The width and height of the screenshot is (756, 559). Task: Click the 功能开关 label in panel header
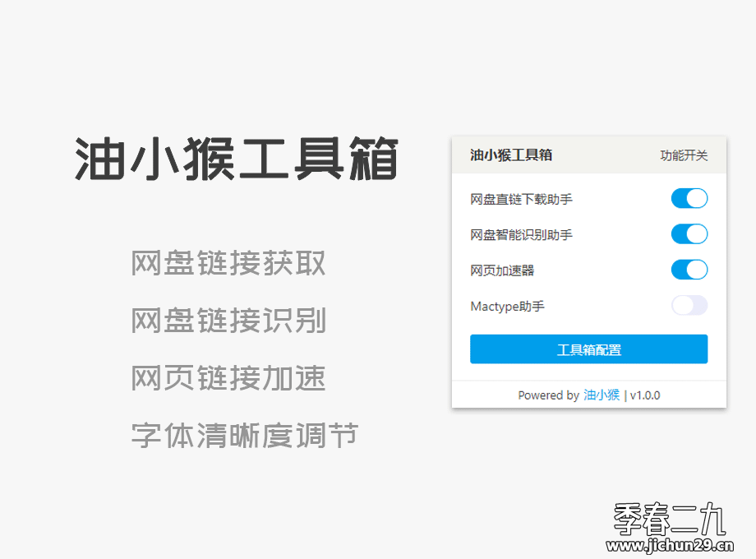click(684, 155)
